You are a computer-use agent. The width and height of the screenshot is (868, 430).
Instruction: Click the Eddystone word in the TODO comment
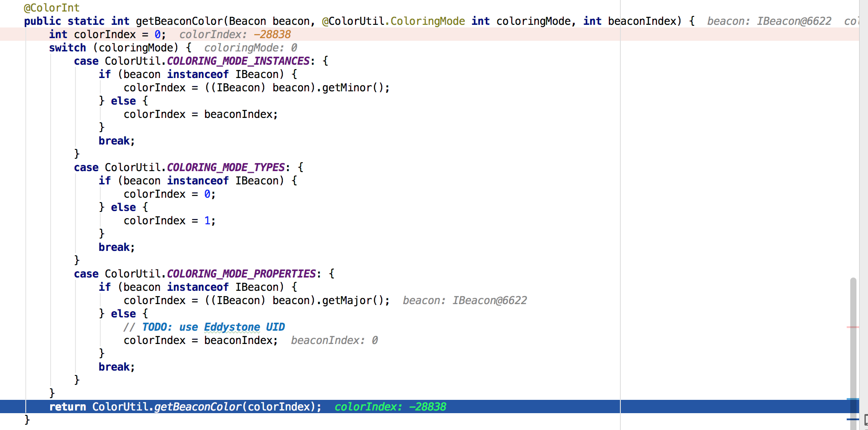pos(231,327)
